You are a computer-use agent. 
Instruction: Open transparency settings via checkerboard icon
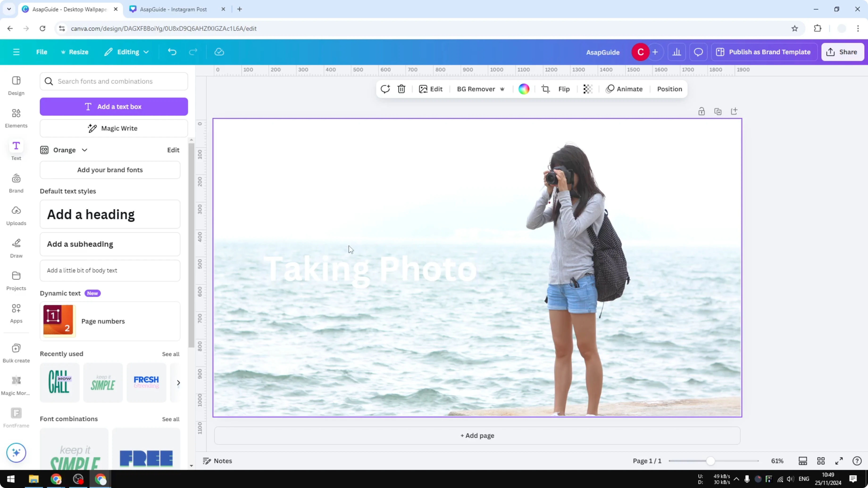(x=588, y=89)
